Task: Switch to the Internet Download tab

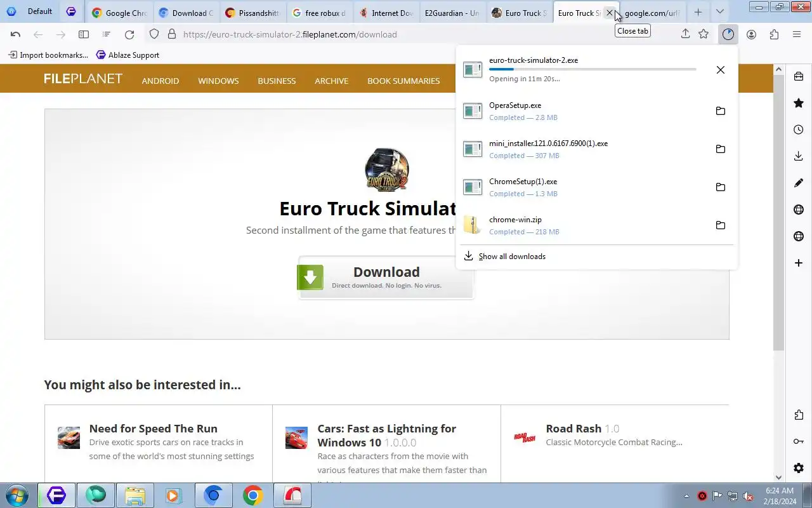Action: point(386,13)
